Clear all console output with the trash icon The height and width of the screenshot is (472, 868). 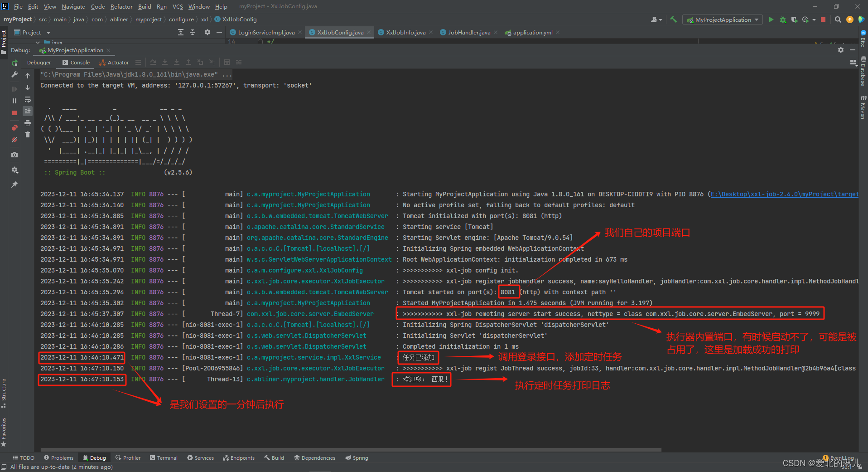click(x=28, y=135)
